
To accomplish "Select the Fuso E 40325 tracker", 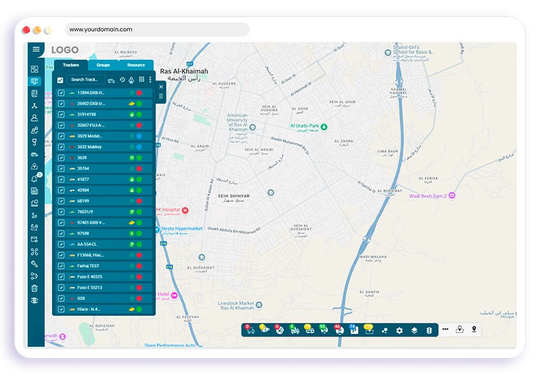I will pos(89,276).
